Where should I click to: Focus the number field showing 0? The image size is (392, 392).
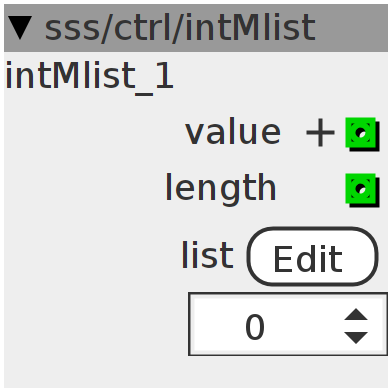tap(288, 324)
